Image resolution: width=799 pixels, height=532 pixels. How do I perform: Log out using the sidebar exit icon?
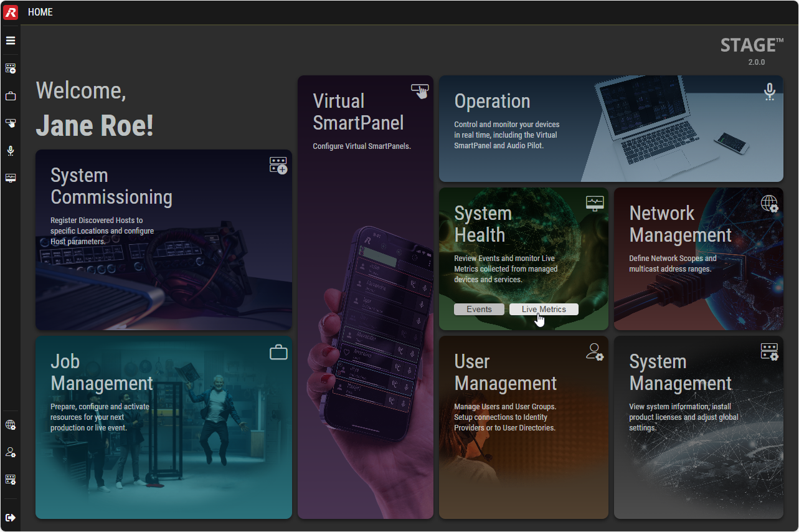(x=11, y=518)
